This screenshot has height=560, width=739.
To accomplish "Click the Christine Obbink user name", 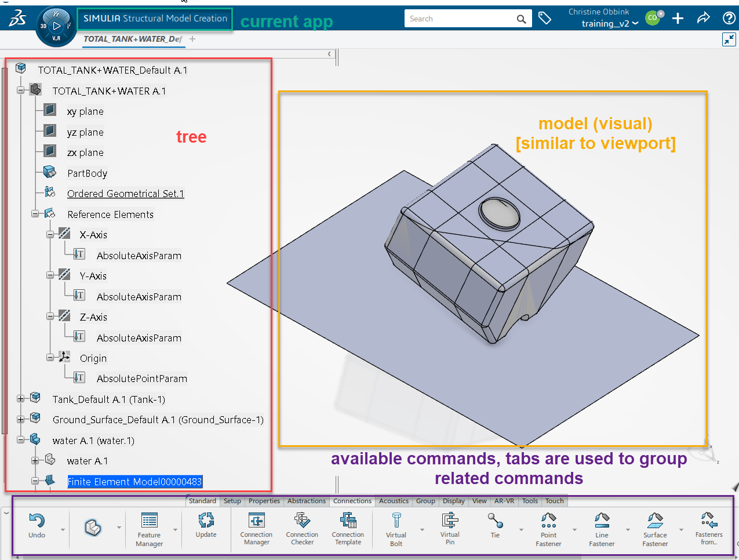I will pos(599,12).
